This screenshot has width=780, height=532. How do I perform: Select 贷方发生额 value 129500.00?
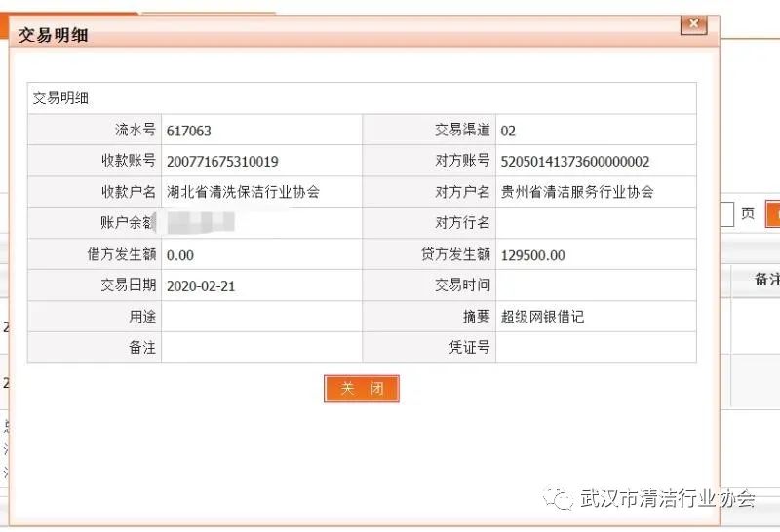tap(532, 255)
